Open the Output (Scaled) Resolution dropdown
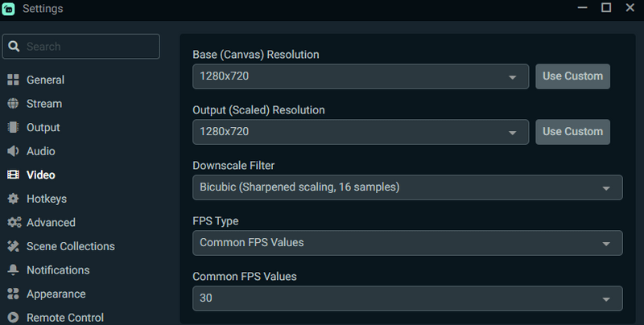The image size is (644, 325). coord(361,132)
